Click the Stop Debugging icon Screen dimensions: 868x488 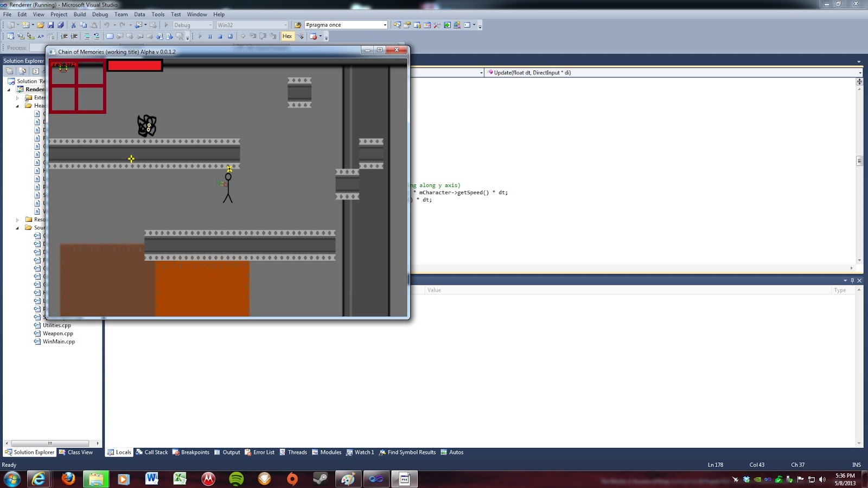pyautogui.click(x=219, y=36)
